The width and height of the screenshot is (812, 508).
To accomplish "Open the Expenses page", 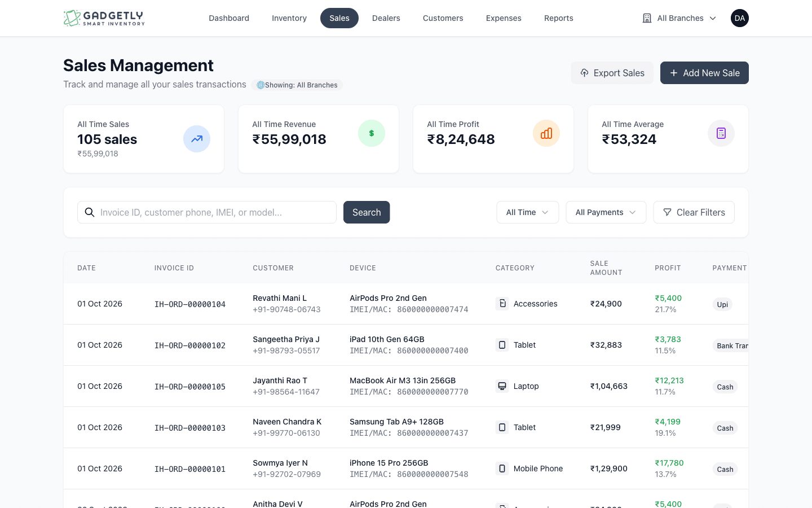I will 504,18.
